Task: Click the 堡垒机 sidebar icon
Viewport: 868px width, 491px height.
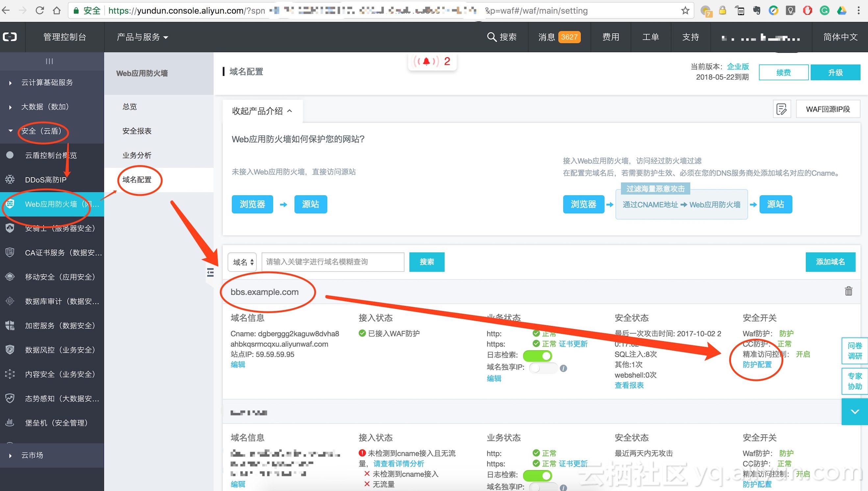Action: (x=10, y=423)
